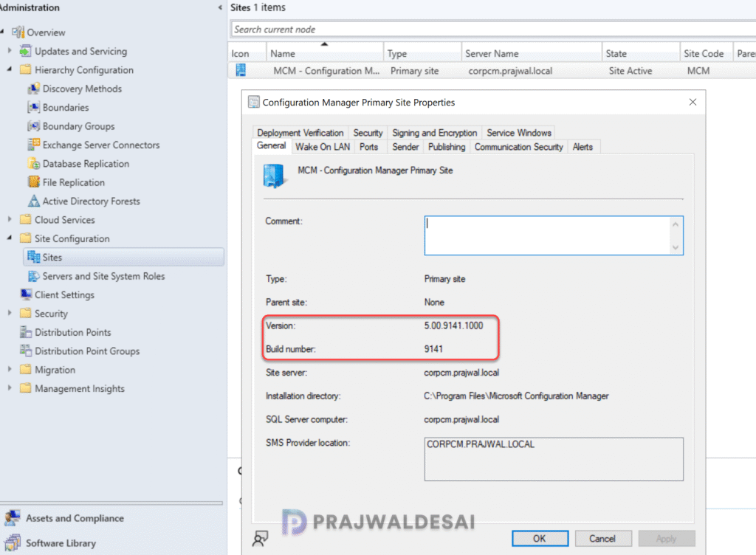The width and height of the screenshot is (756, 555).
Task: Switch to Signing and Encryption tab
Action: (x=434, y=133)
